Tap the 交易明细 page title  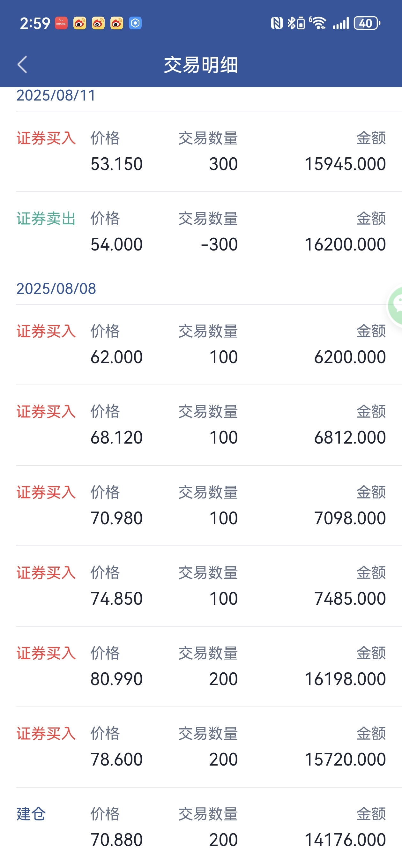click(201, 65)
